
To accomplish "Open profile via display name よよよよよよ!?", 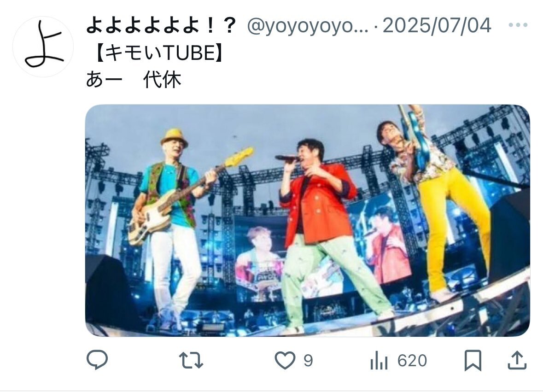I will tap(161, 25).
